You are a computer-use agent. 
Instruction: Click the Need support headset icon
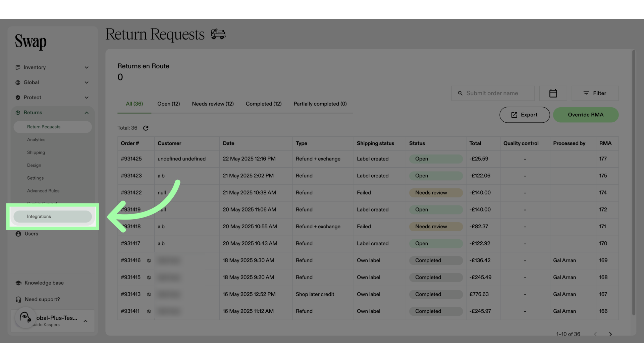(x=18, y=299)
